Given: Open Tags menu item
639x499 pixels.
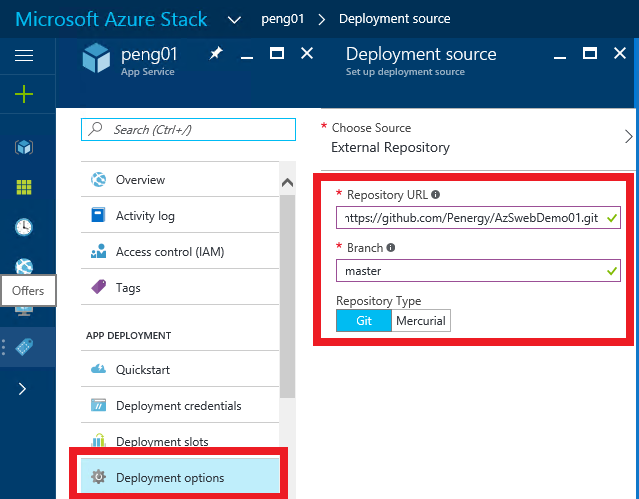Looking at the screenshot, I should pos(180,287).
